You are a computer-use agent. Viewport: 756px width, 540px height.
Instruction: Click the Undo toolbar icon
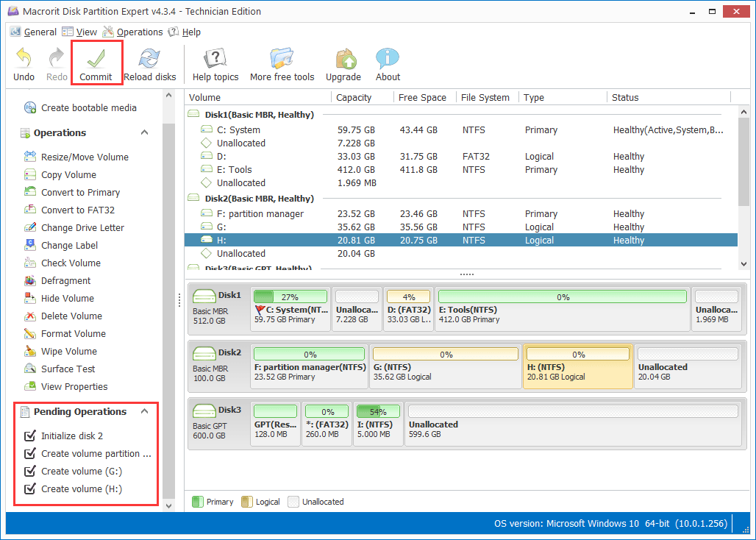pos(24,58)
